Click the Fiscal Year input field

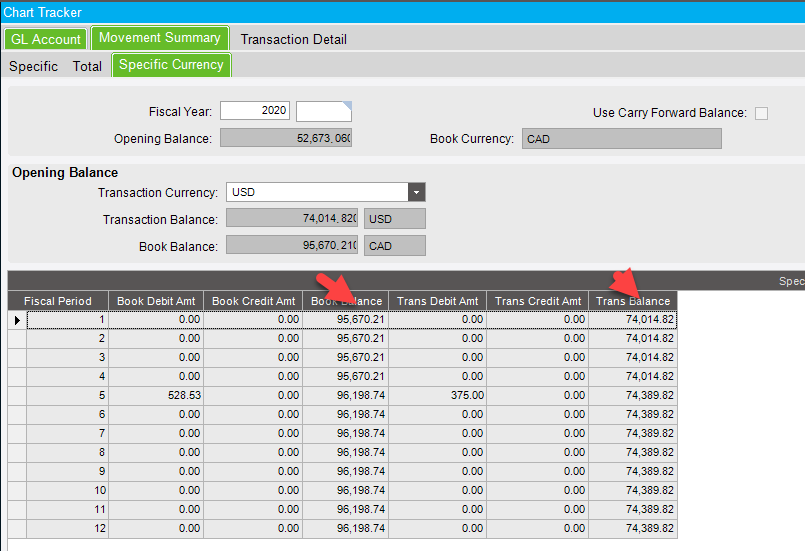point(254,111)
